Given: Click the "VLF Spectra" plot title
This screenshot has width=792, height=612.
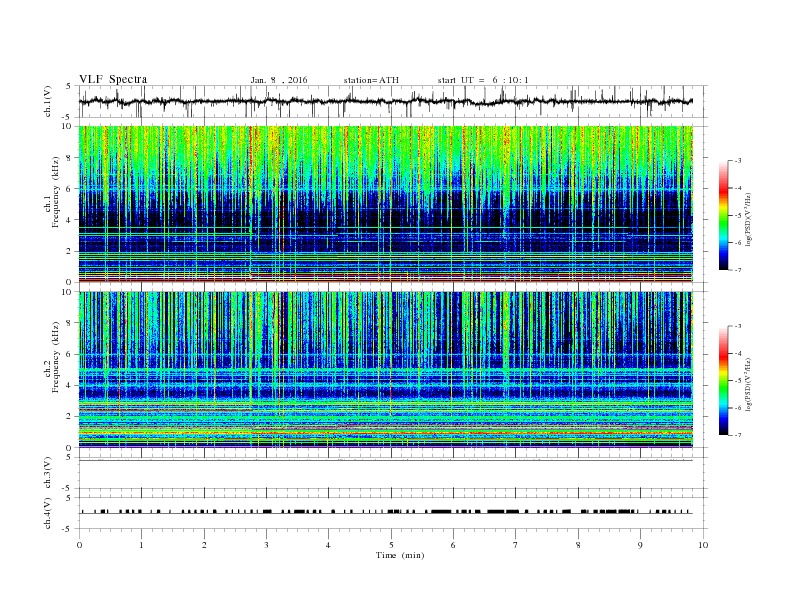Looking at the screenshot, I should 113,79.
